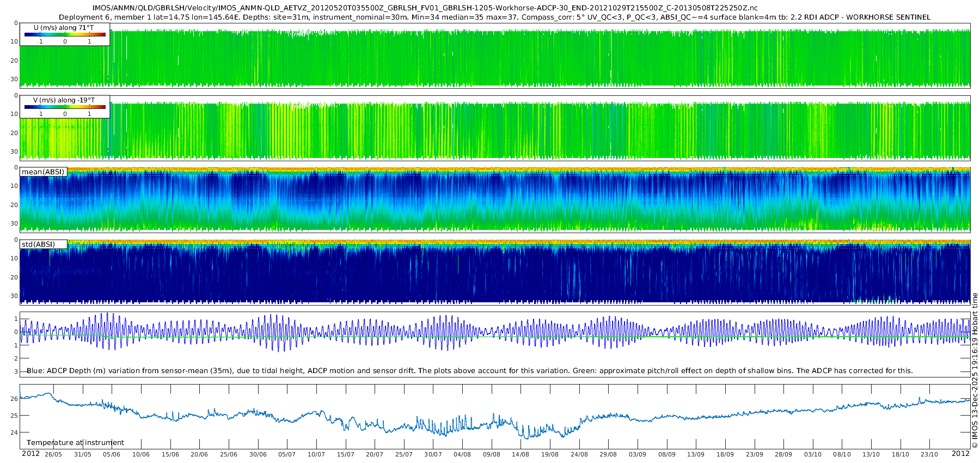This screenshot has width=980, height=463.
Task: Click the 20/07 date tick label
Action: click(x=375, y=454)
